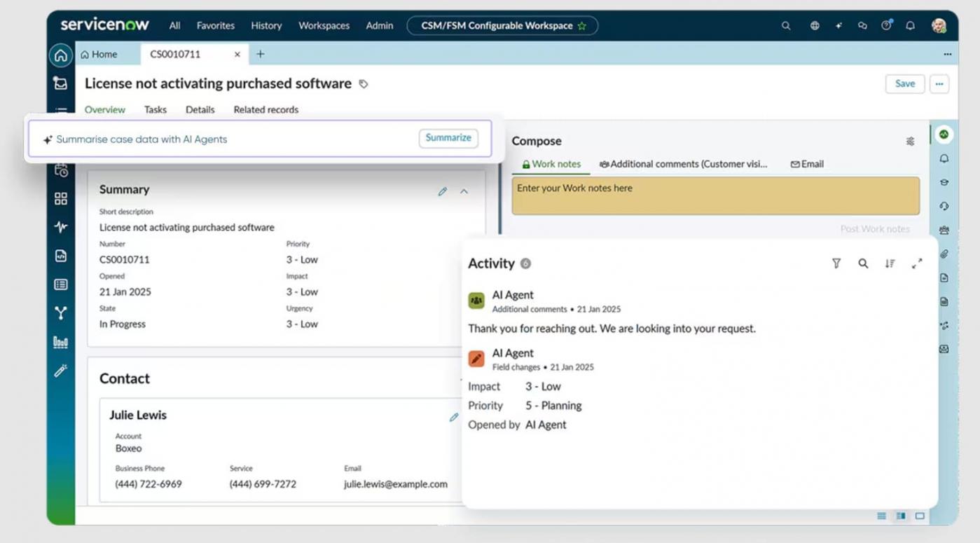Click business phone (444) 722-6969
This screenshot has width=980, height=543.
[x=149, y=484]
